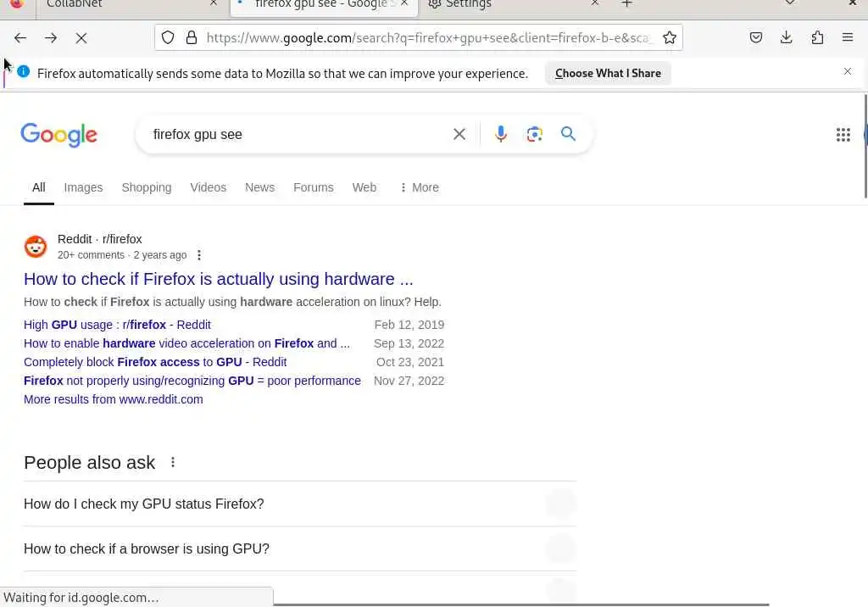The width and height of the screenshot is (868, 607).
Task: Open Firefox not properly using/recognizing GPU link
Action: 192,381
